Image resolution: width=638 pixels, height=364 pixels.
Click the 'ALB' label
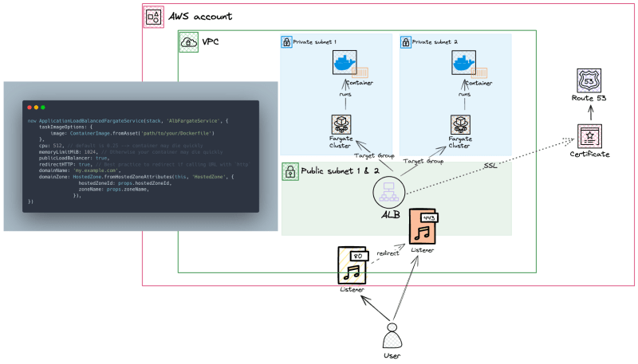click(391, 214)
